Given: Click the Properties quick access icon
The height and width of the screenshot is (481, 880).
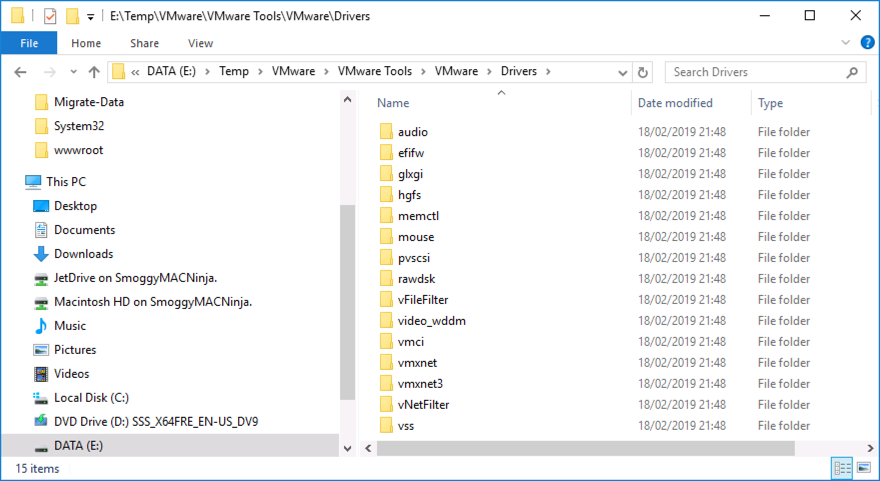Looking at the screenshot, I should click(x=50, y=16).
